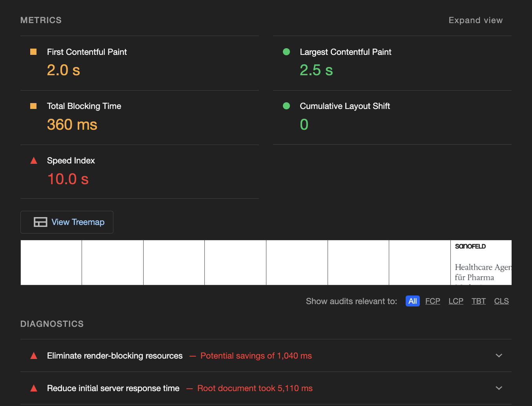
Task: Click the Speed Index metric title
Action: [x=71, y=161]
